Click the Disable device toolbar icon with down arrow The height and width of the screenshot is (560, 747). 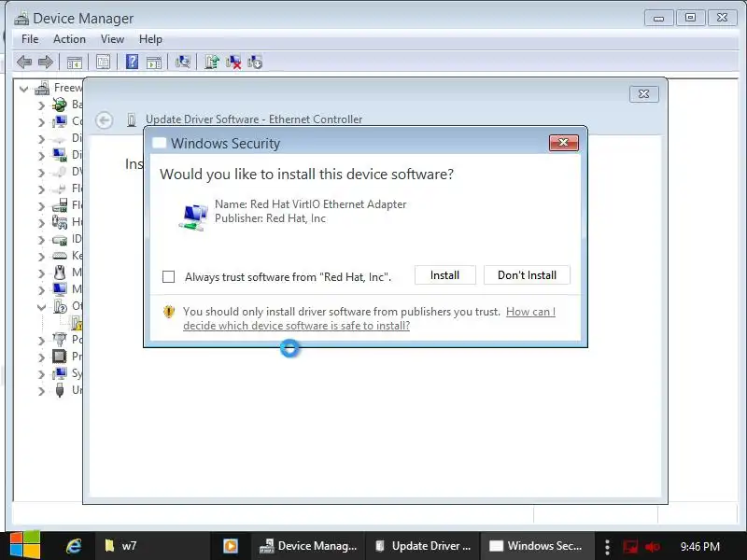point(255,62)
